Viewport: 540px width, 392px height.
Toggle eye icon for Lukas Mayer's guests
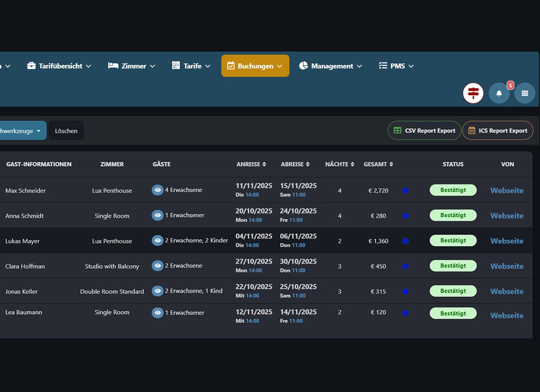pyautogui.click(x=157, y=240)
